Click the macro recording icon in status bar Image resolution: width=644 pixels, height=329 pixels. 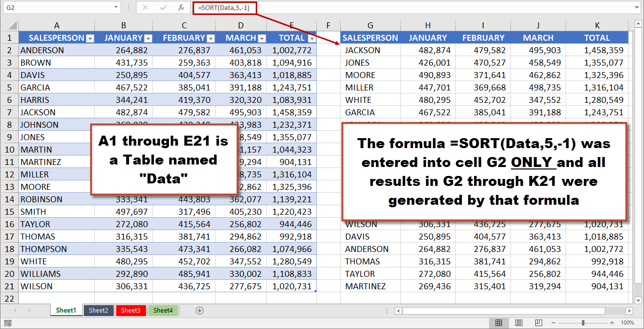8,323
